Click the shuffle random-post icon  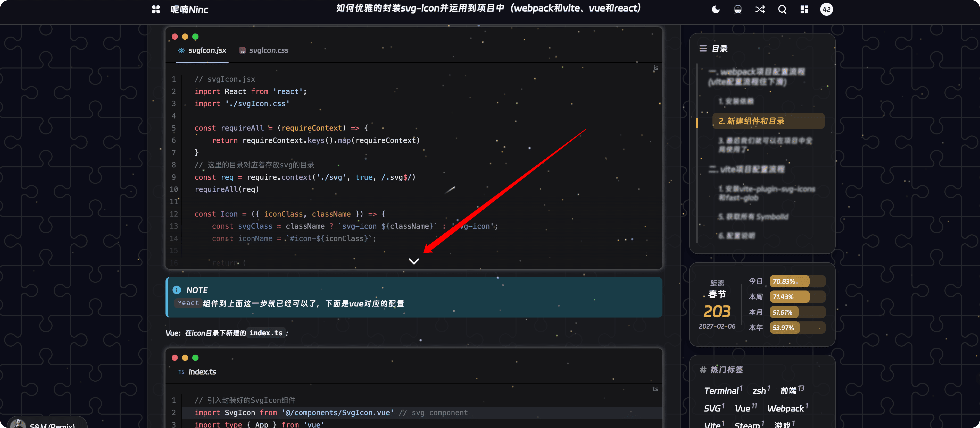tap(760, 10)
